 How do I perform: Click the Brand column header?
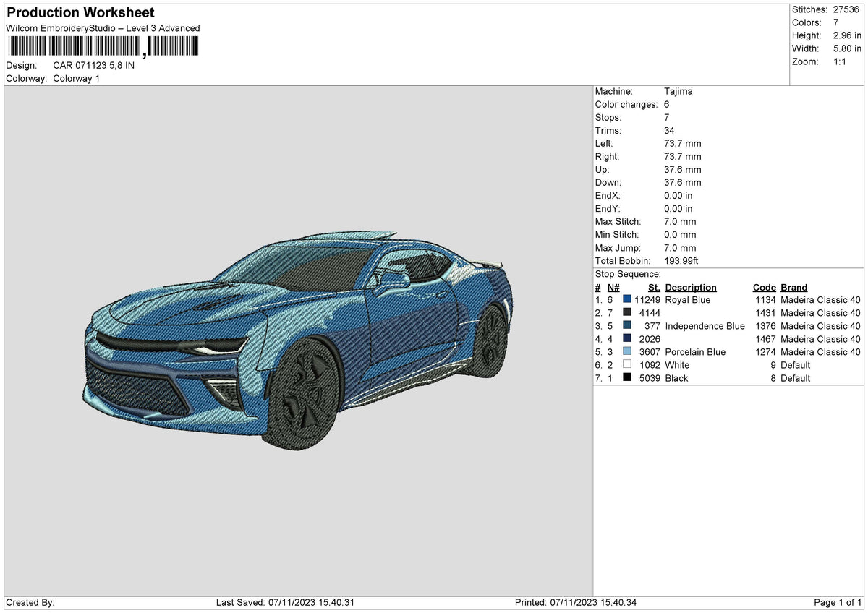pos(794,287)
